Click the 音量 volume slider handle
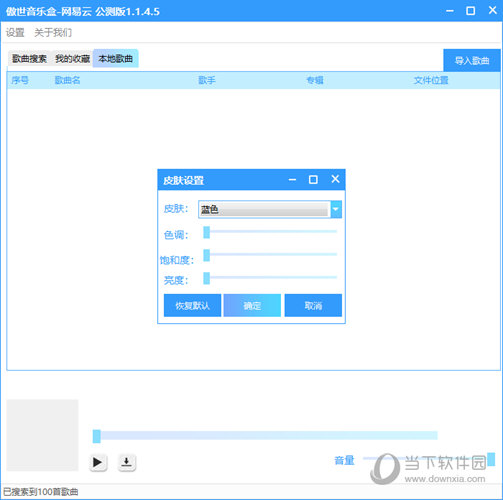 491,459
